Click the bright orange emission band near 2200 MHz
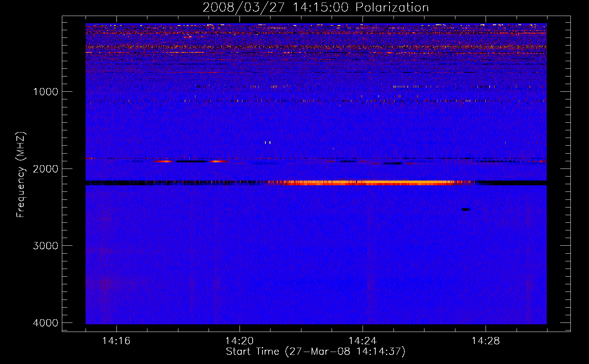The image size is (589, 364). tap(369, 183)
